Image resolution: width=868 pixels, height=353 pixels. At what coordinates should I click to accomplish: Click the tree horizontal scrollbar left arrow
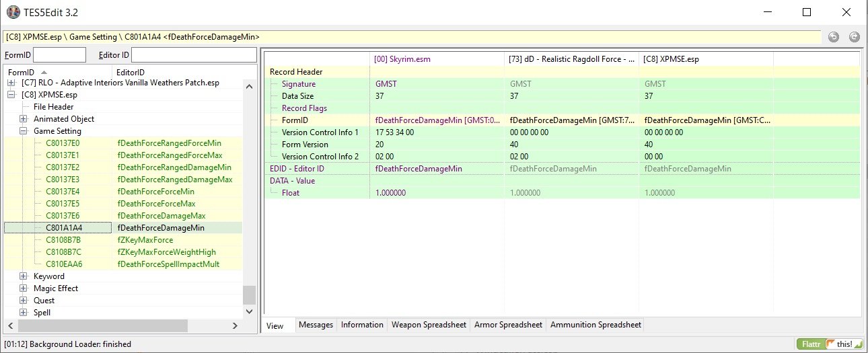point(11,325)
